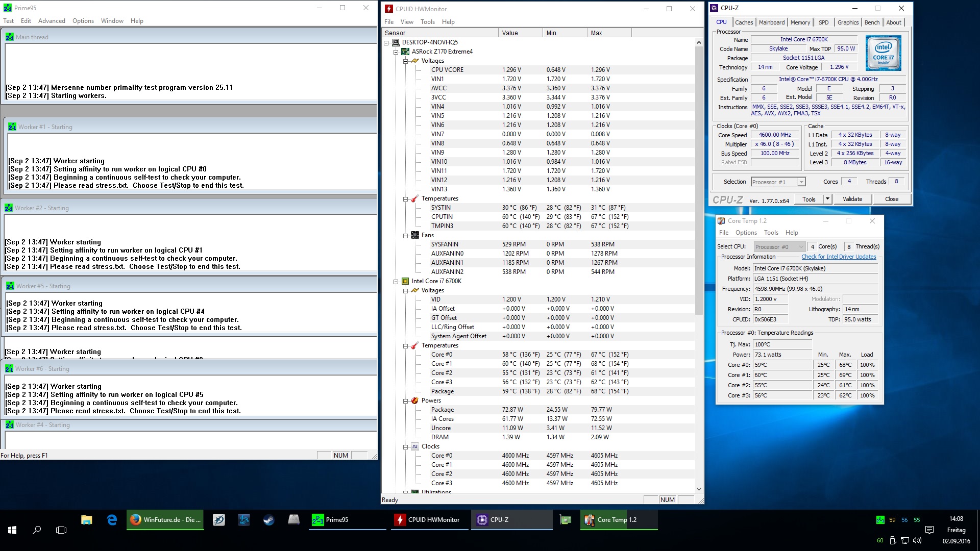This screenshot has height=551, width=980.
Task: Open File Explorer from taskbar
Action: coord(87,520)
